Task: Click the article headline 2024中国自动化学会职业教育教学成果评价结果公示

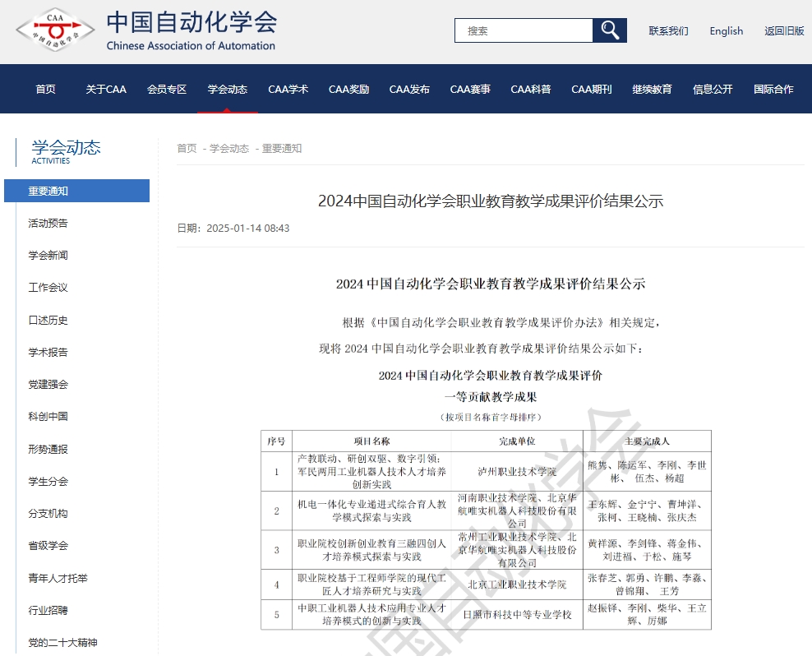Action: click(x=491, y=201)
